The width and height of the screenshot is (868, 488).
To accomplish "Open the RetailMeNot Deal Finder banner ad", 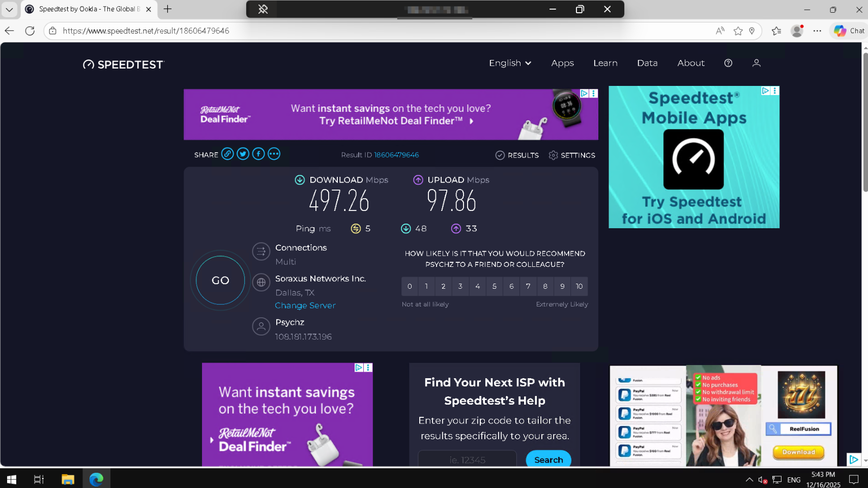I will point(391,114).
